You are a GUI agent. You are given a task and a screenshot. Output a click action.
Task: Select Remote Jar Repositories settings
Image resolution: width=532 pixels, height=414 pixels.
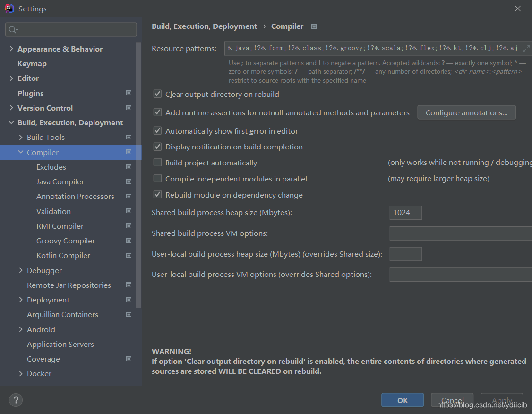tap(69, 285)
